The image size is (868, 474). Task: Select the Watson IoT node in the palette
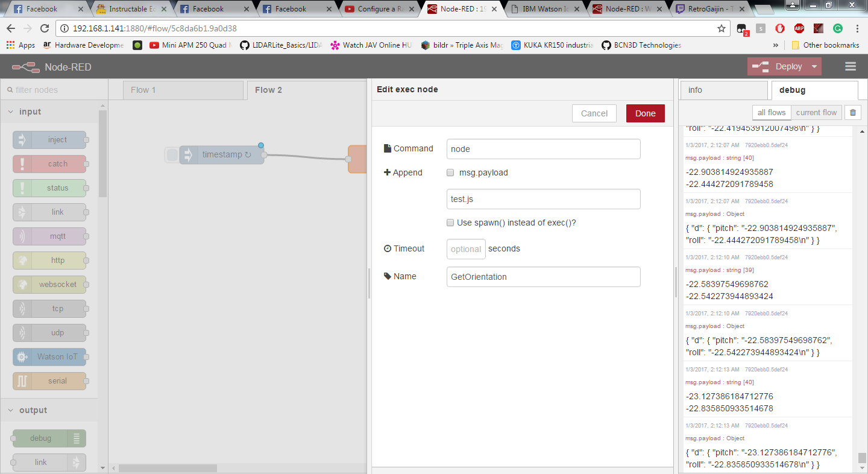[49, 357]
